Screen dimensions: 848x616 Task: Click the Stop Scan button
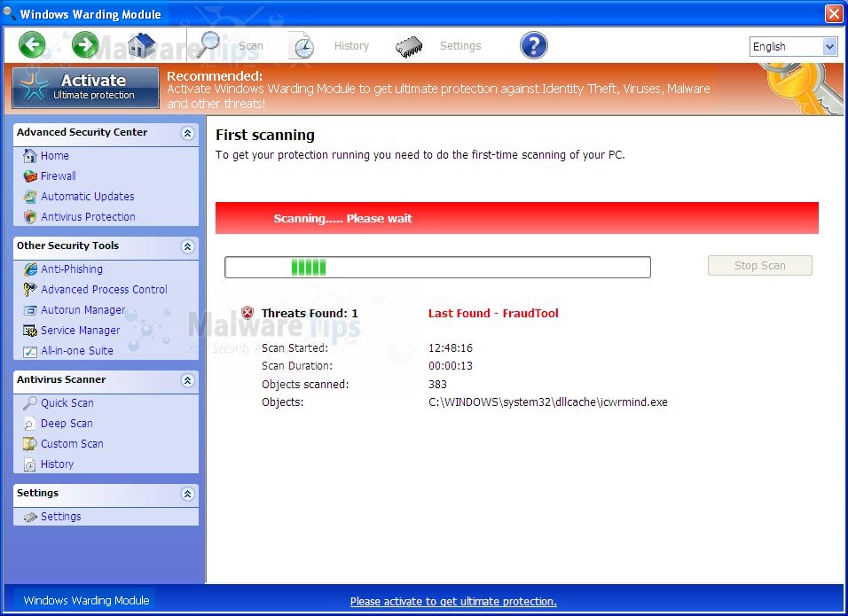[x=760, y=266]
